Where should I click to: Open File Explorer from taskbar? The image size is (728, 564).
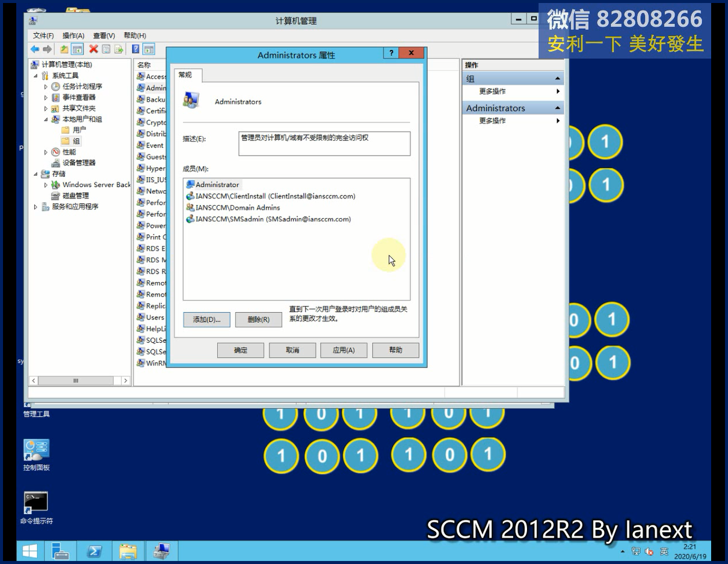pos(128,551)
